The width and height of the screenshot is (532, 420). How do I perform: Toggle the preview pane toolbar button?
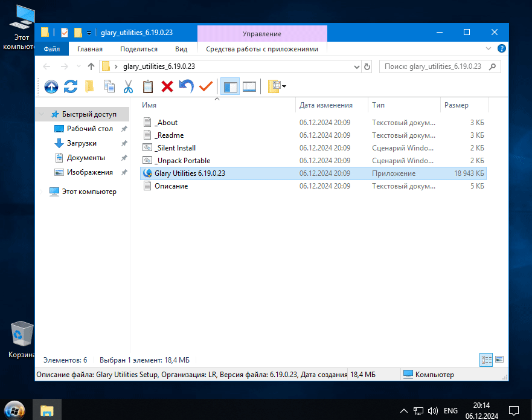[x=249, y=86]
